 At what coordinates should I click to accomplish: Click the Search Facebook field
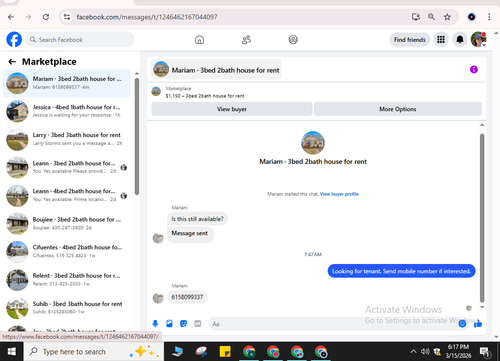[80, 40]
